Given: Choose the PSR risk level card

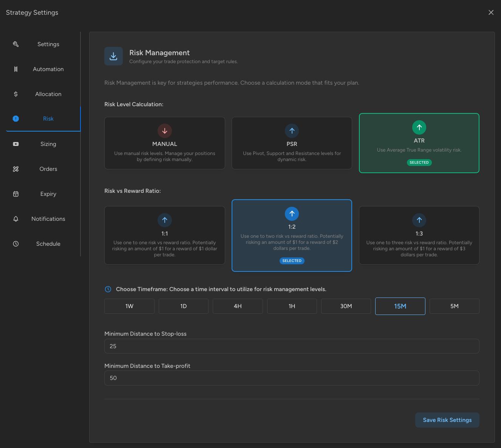Looking at the screenshot, I should click(x=292, y=143).
